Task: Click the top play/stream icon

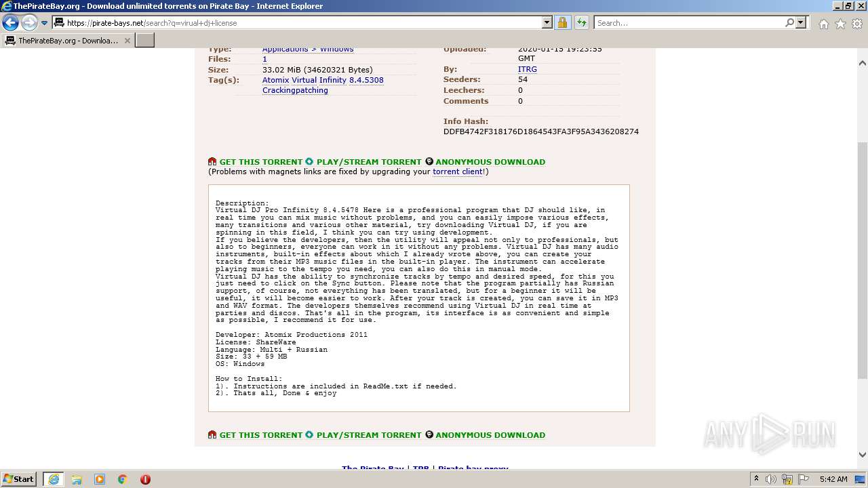Action: (x=309, y=162)
